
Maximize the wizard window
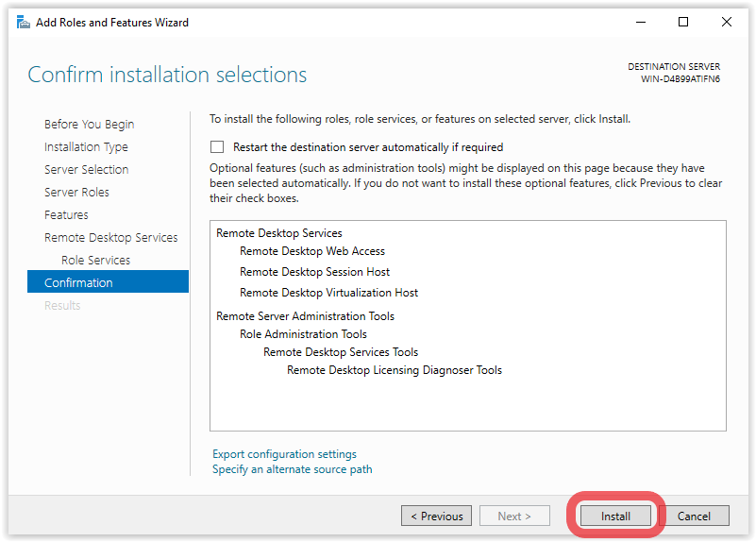coord(683,22)
